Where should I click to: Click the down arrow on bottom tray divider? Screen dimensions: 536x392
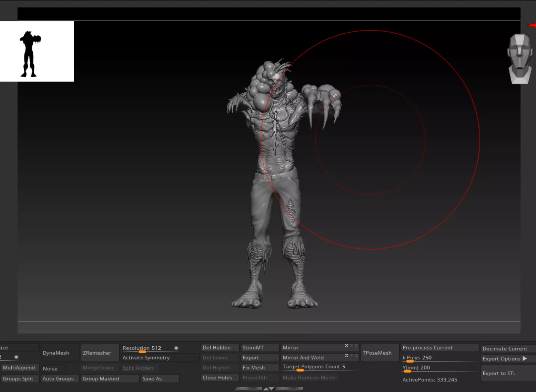click(272, 389)
